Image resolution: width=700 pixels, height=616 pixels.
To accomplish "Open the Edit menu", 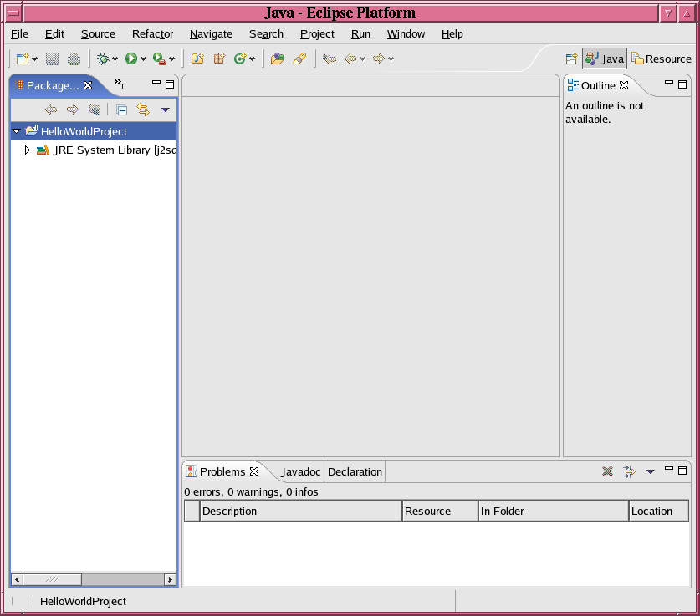I will click(54, 34).
